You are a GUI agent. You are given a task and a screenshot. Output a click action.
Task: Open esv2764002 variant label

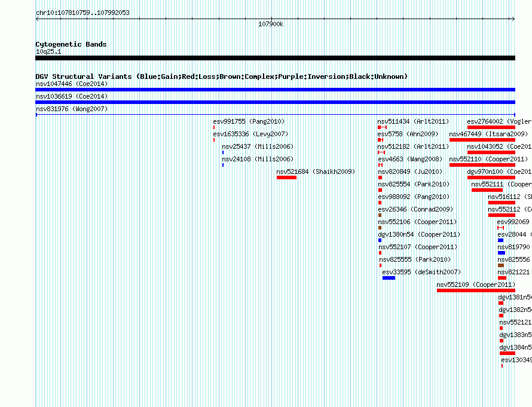(499, 121)
